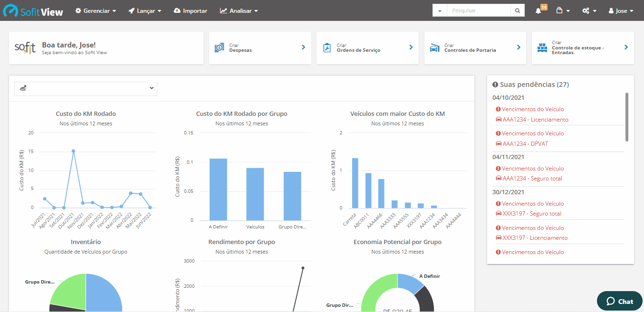644x312 pixels.
Task: Open AAA1234 - Seguro total pending item
Action: pyautogui.click(x=532, y=179)
